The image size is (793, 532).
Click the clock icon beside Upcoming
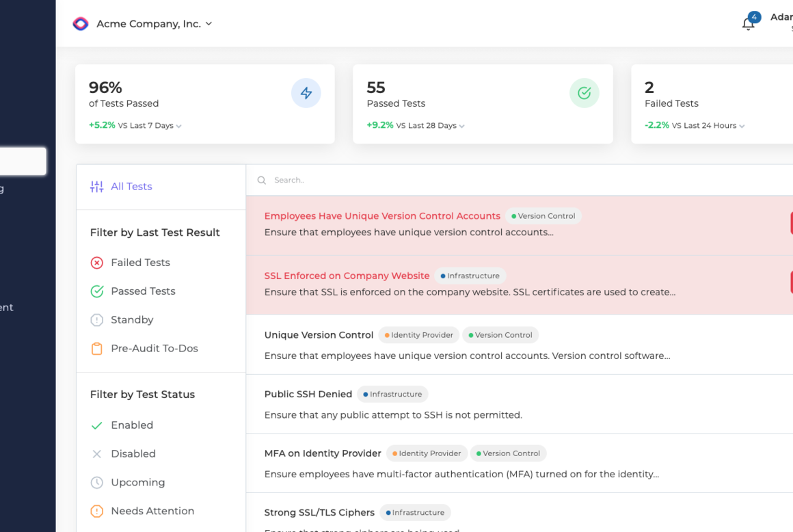coord(96,483)
